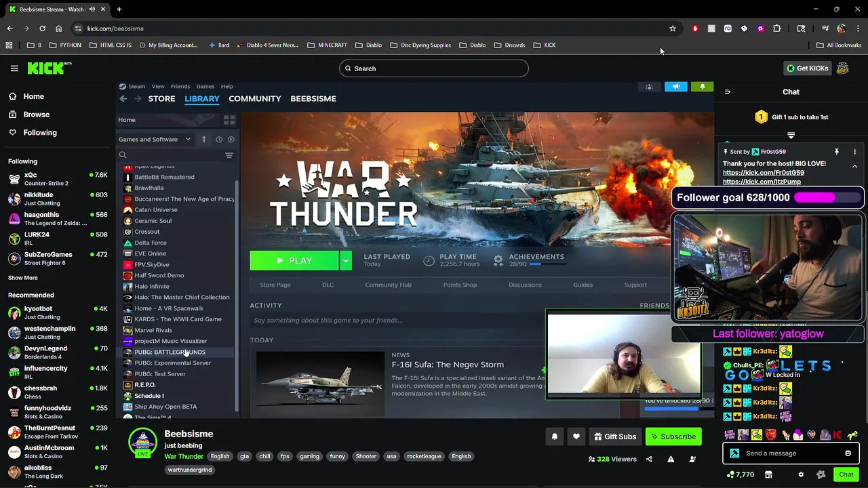Toggle recent activity clock filter

218,140
